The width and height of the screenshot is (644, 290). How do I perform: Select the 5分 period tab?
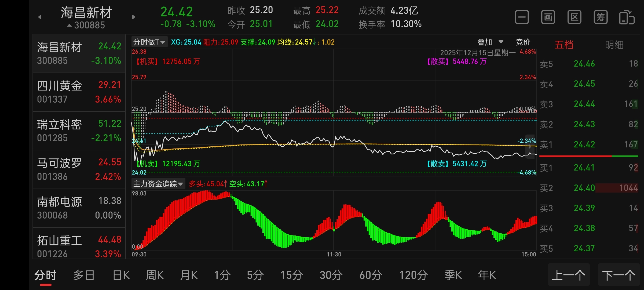pos(255,275)
